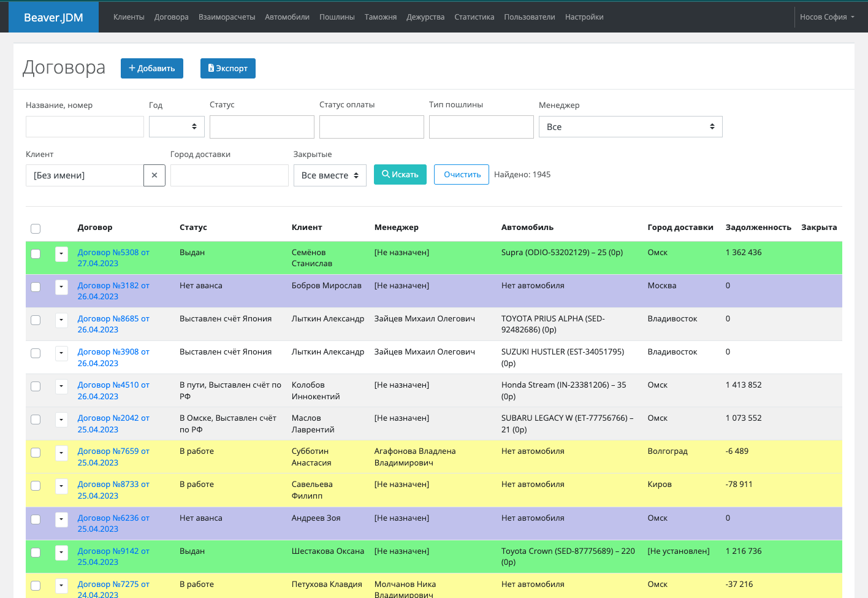Open Закрытые dropdown set to Все вместе
Image resolution: width=868 pixels, height=598 pixels.
(x=330, y=175)
